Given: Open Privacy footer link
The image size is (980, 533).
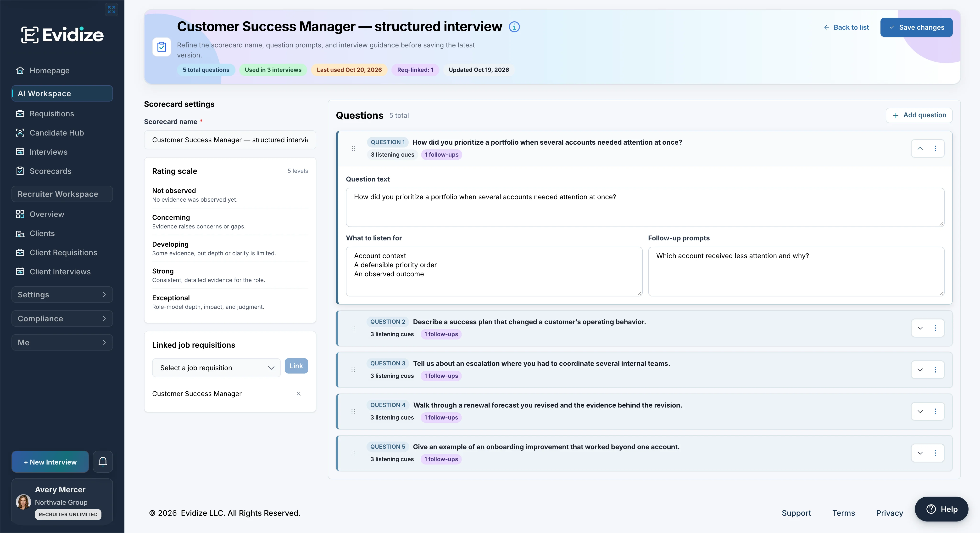Looking at the screenshot, I should pyautogui.click(x=890, y=513).
